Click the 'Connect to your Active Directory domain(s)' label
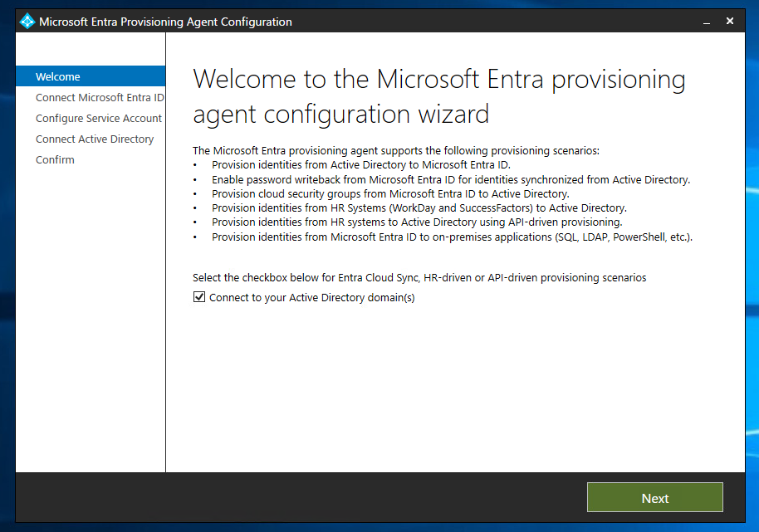 click(311, 297)
